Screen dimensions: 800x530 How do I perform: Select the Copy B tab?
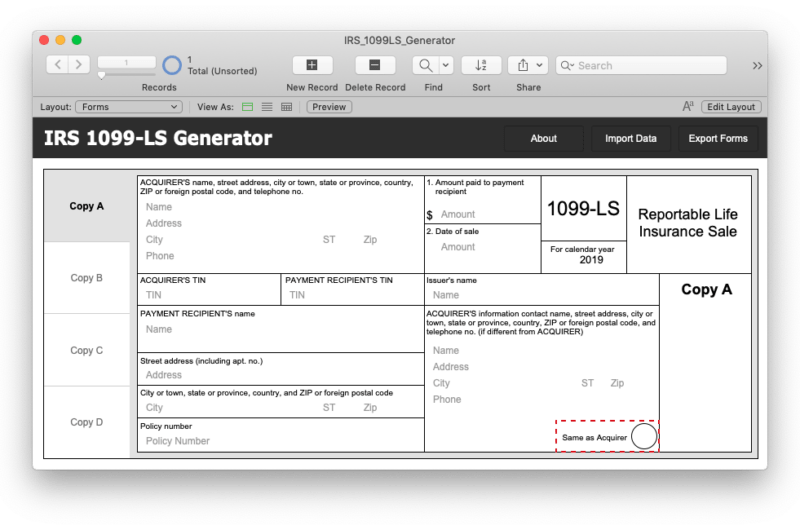click(87, 278)
